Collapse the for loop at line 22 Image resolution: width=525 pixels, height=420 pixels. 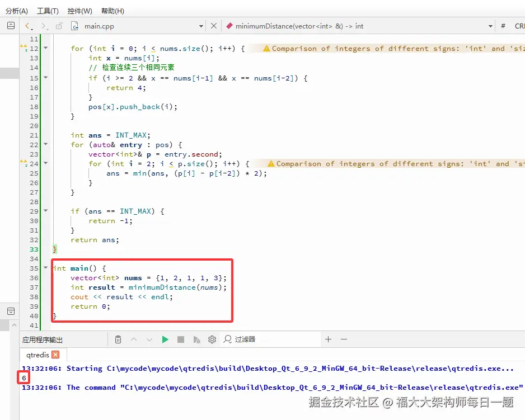click(46, 144)
